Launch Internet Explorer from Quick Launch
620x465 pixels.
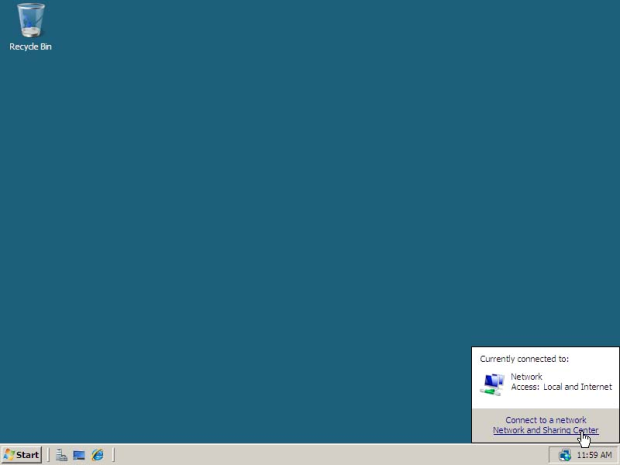(x=97, y=454)
